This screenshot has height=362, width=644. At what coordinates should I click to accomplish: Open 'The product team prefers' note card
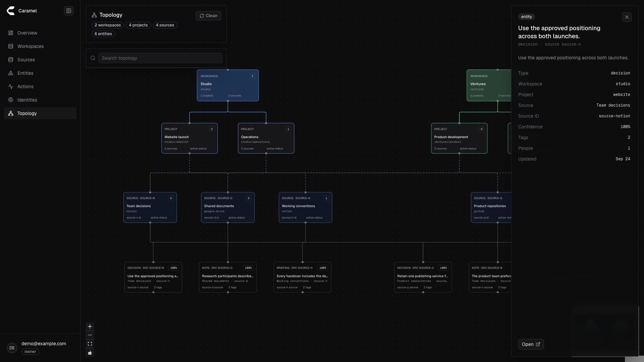pyautogui.click(x=490, y=277)
